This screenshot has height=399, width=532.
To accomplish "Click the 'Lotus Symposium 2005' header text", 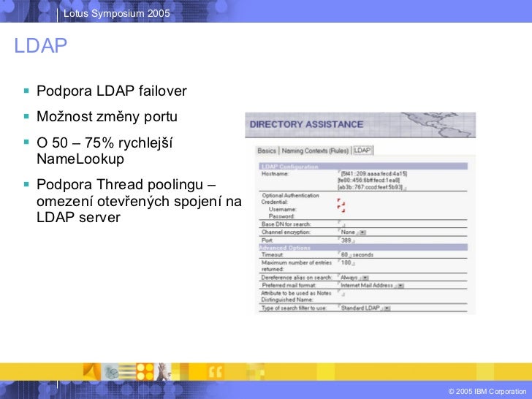I will [x=116, y=14].
